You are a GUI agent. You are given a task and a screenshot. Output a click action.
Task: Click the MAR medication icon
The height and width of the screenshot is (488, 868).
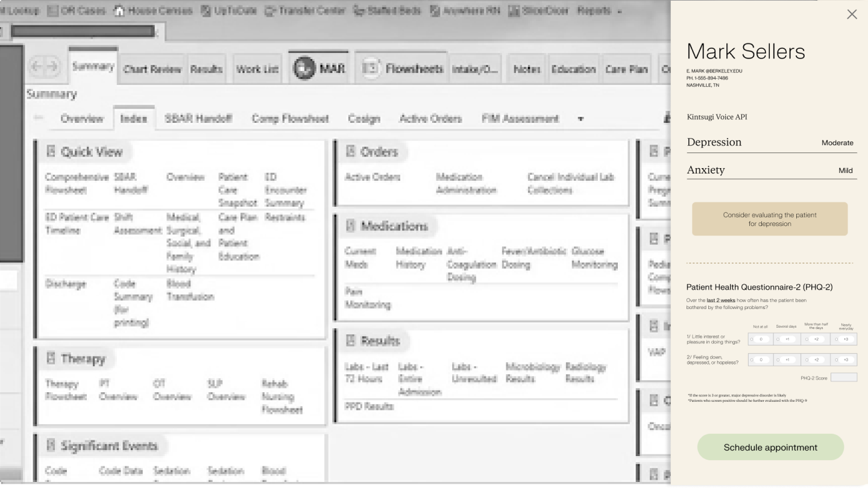305,69
